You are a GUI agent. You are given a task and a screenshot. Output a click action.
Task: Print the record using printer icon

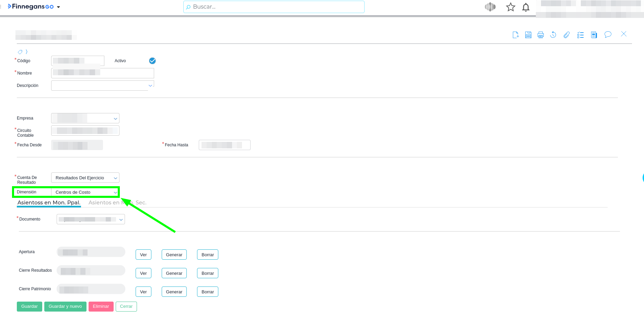(x=541, y=35)
